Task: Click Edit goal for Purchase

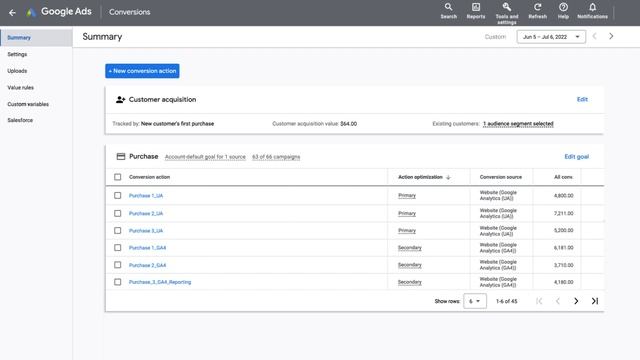Action: click(576, 157)
